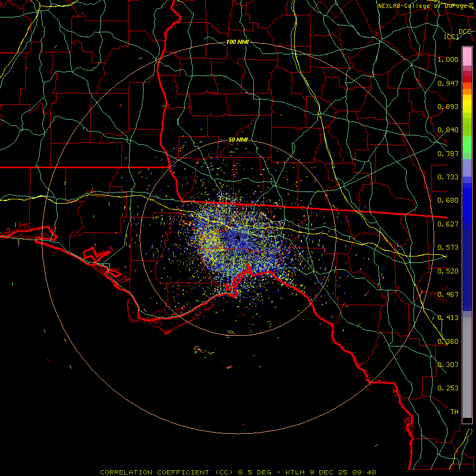Click the DCC product label

465,31
